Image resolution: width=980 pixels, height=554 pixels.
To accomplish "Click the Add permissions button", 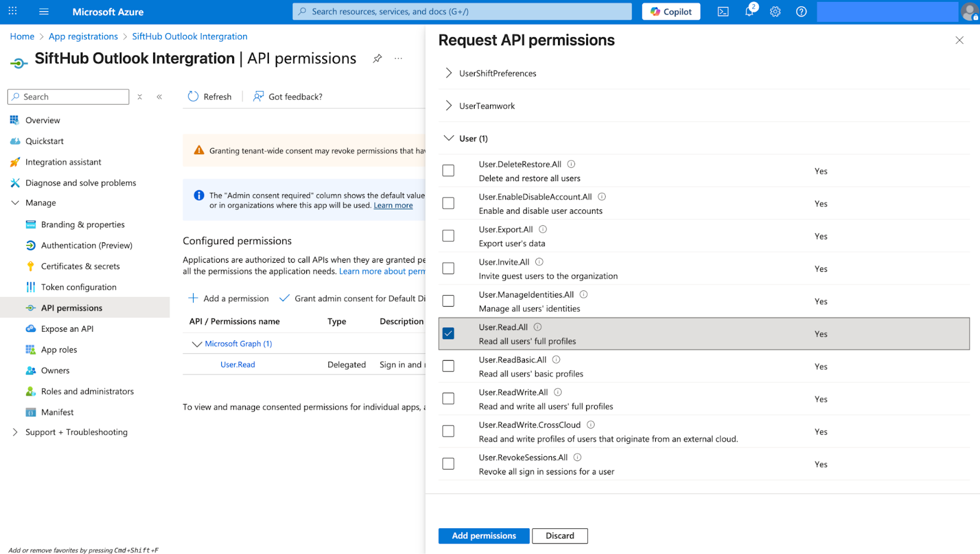I will point(484,536).
